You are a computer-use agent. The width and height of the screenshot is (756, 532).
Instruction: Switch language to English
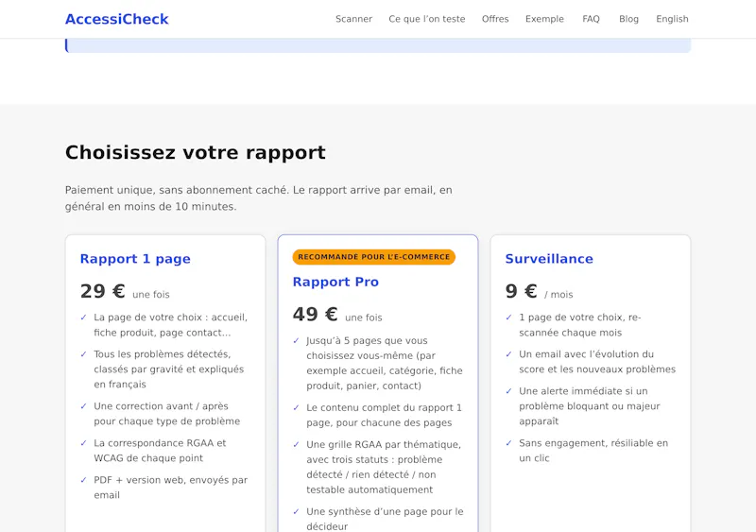coord(672,19)
